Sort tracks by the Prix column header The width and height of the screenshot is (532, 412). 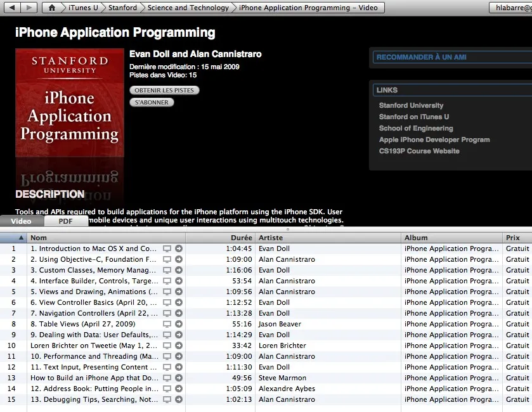click(517, 238)
